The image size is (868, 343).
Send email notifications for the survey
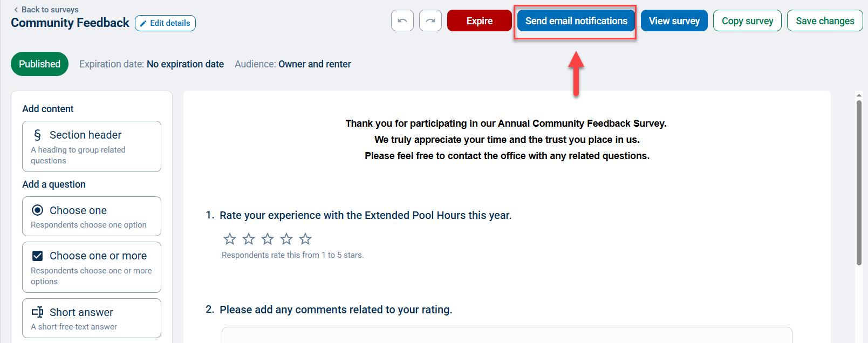[576, 21]
